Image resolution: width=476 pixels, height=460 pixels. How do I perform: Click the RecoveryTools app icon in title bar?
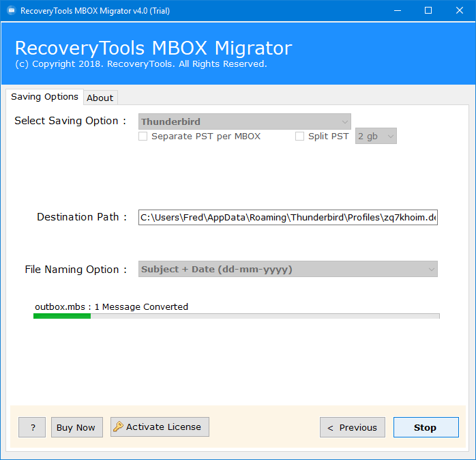click(12, 11)
